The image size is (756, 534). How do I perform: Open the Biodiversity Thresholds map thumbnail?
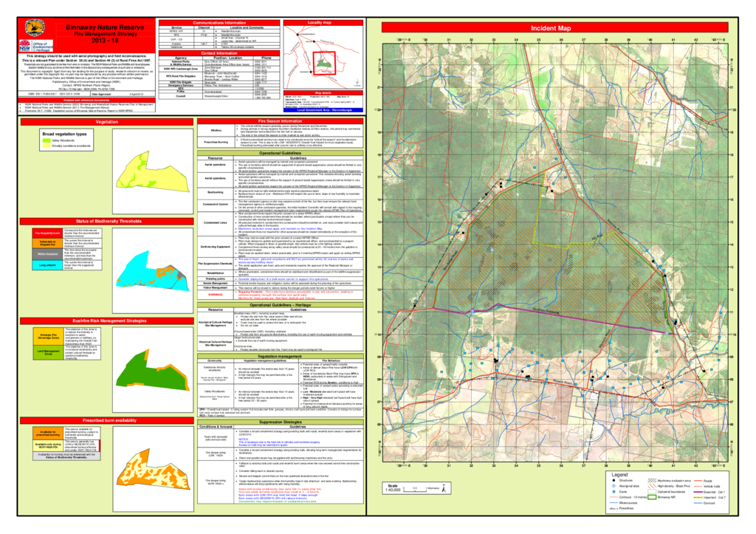pos(153,270)
